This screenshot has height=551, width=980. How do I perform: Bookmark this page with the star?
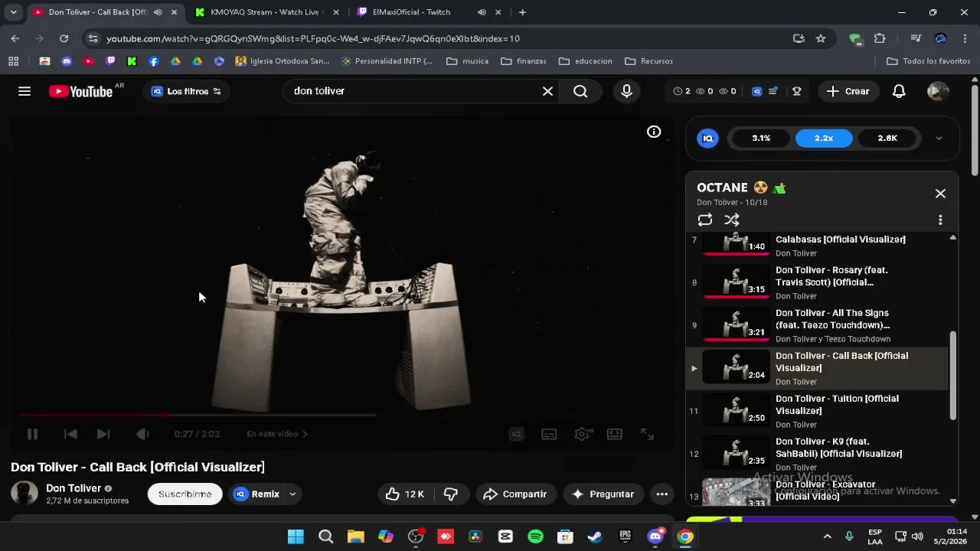pos(821,38)
